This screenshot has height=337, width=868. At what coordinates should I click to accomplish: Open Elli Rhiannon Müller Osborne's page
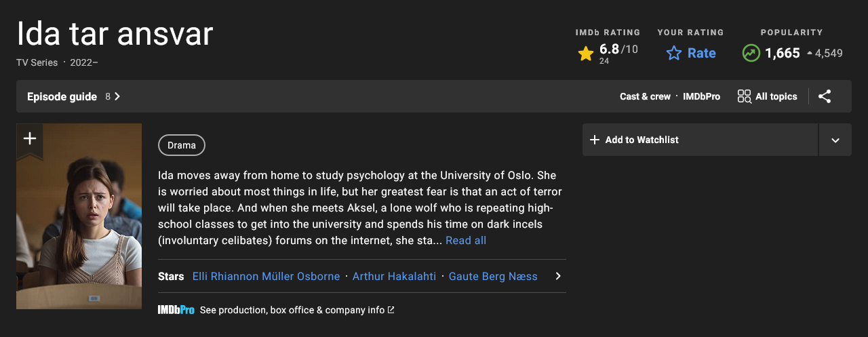[x=267, y=276]
